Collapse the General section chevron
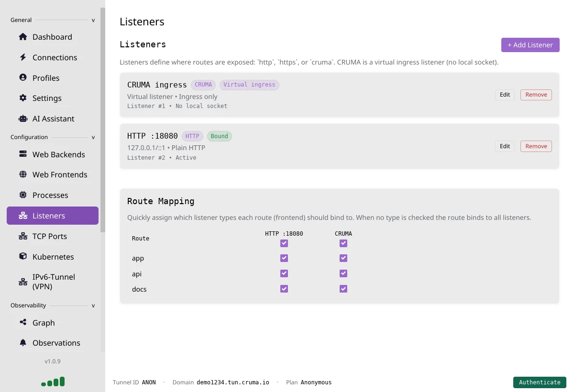 coord(93,20)
